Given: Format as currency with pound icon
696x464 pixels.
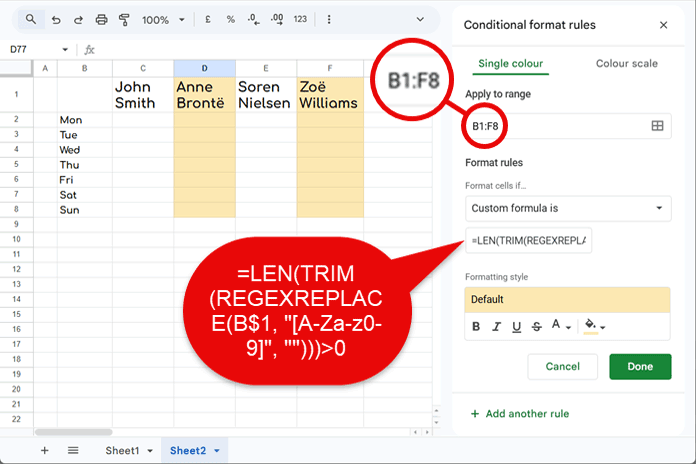Looking at the screenshot, I should click(x=207, y=20).
